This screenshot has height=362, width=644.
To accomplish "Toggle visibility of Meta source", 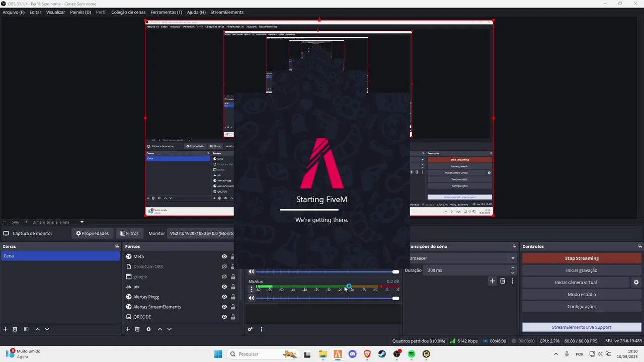I will coord(224,256).
